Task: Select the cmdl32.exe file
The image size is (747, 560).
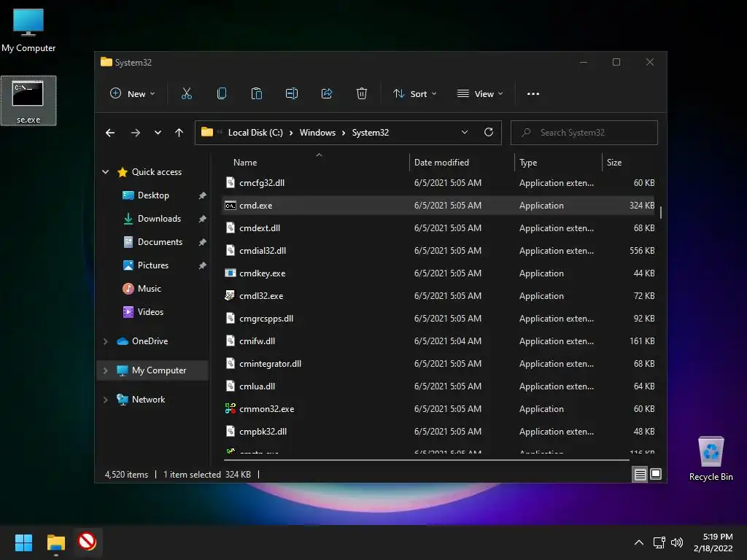Action: [x=261, y=296]
